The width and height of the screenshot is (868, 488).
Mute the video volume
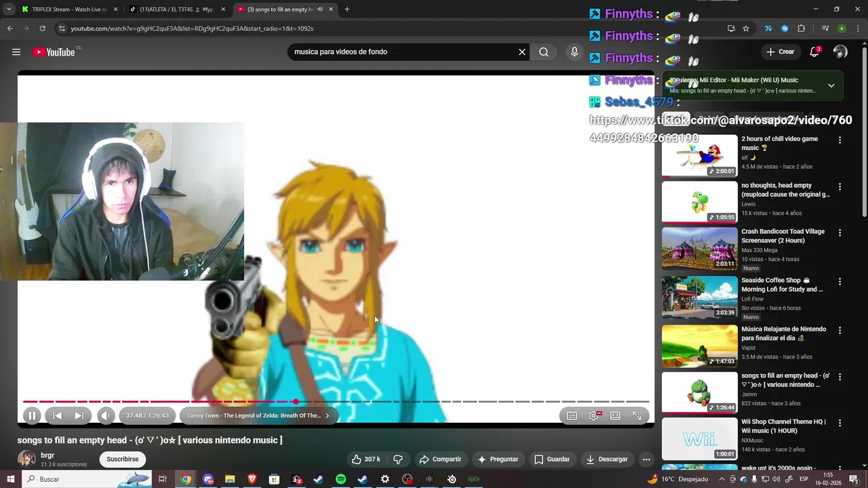click(105, 415)
